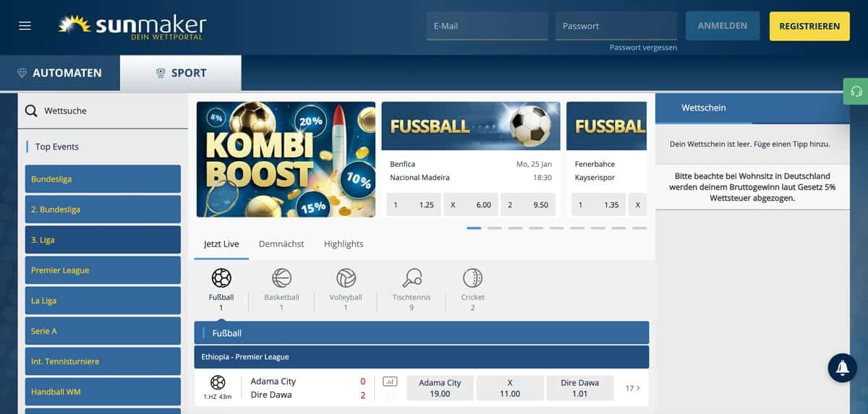This screenshot has height=414, width=868.
Task: Bet on Nacional Madeira win at 9.50
Action: [528, 204]
